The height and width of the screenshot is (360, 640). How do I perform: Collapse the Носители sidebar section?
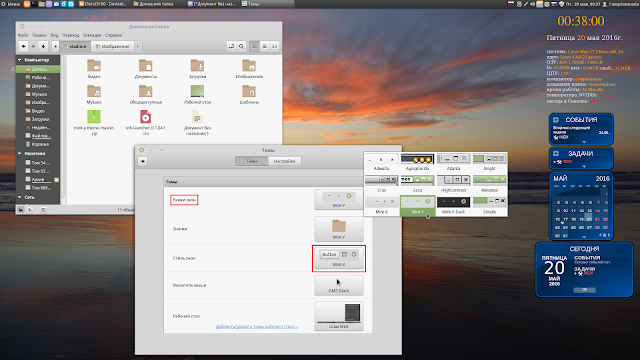pos(20,153)
